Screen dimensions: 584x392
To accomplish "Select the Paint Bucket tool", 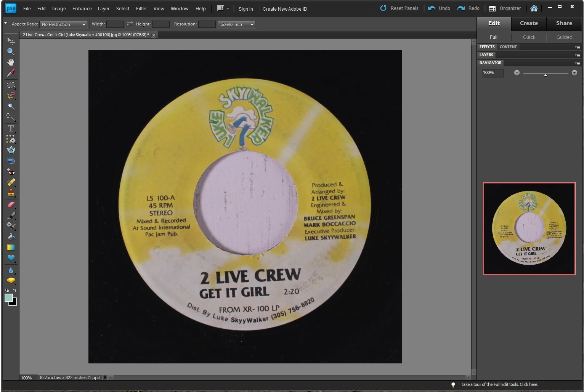I will (11, 237).
